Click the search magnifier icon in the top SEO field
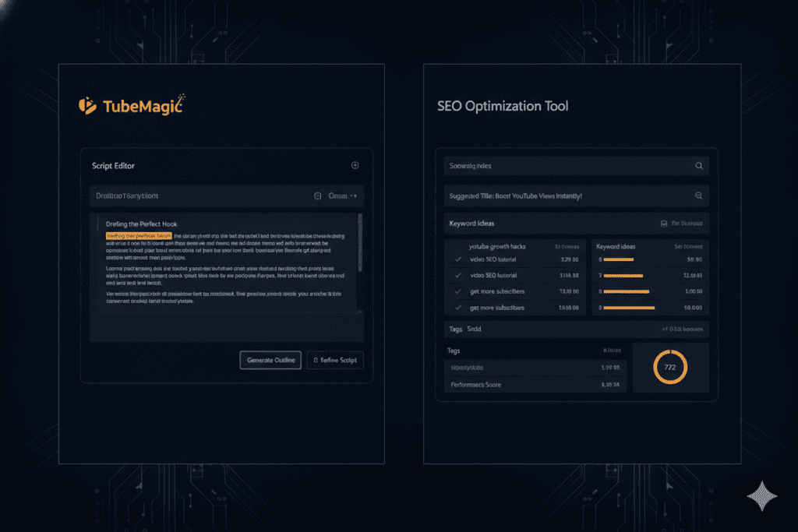Image resolution: width=798 pixels, height=532 pixels. 699,166
